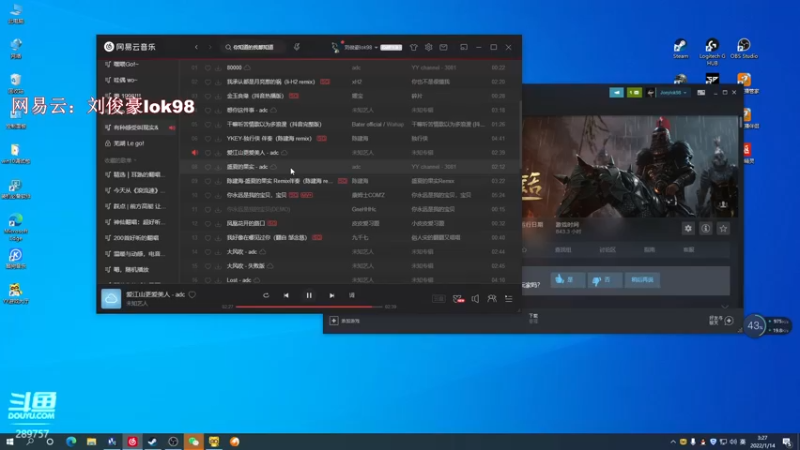This screenshot has height=450, width=800.
Task: Open the sound effects icon marked new
Action: pyautogui.click(x=458, y=299)
